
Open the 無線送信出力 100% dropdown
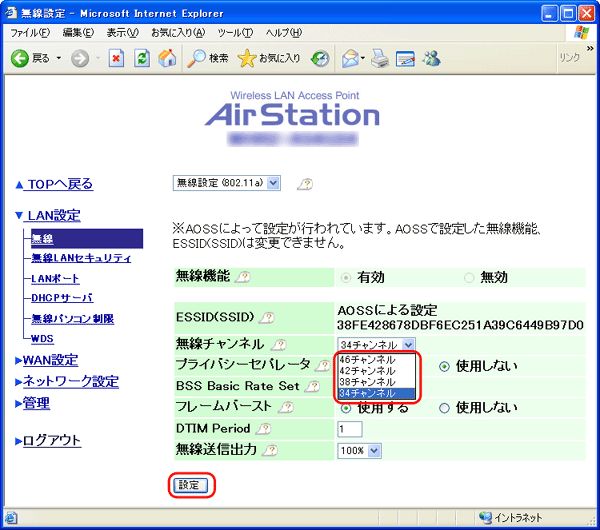tap(359, 450)
